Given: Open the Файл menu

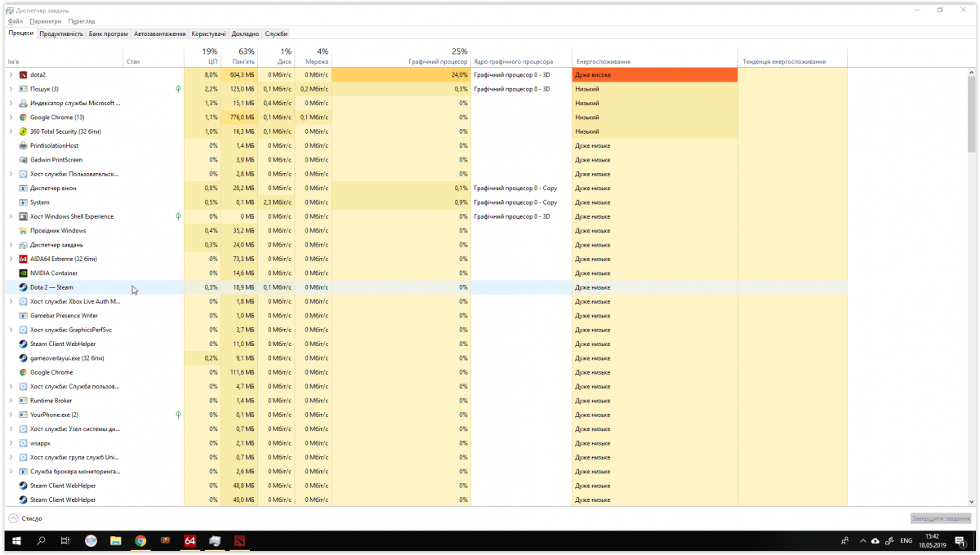Looking at the screenshot, I should [x=16, y=21].
